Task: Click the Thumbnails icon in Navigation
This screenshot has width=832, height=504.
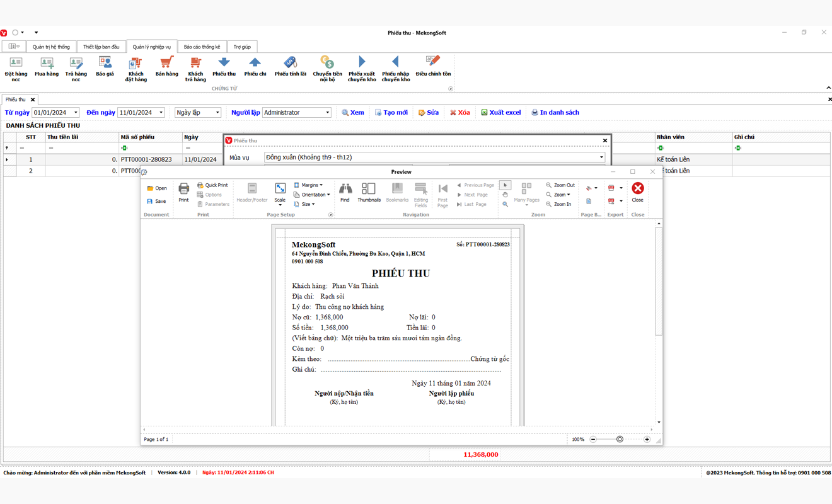Action: click(x=369, y=189)
